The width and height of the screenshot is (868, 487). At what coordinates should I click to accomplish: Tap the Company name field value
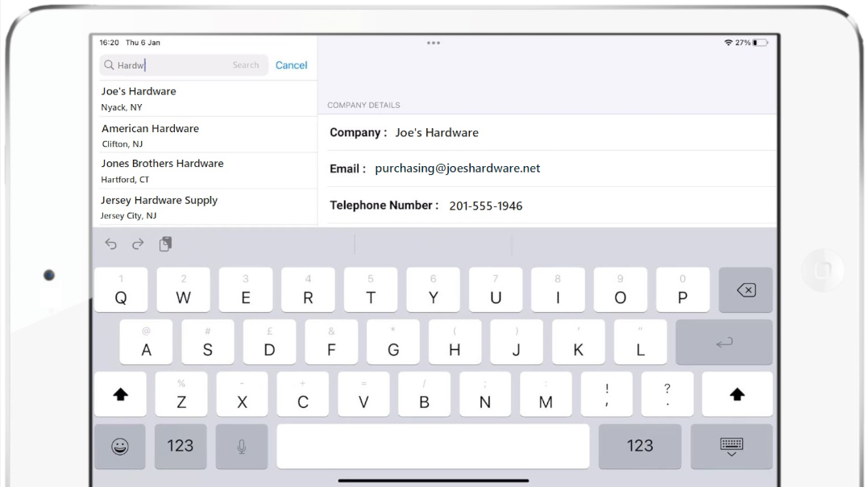coord(437,133)
